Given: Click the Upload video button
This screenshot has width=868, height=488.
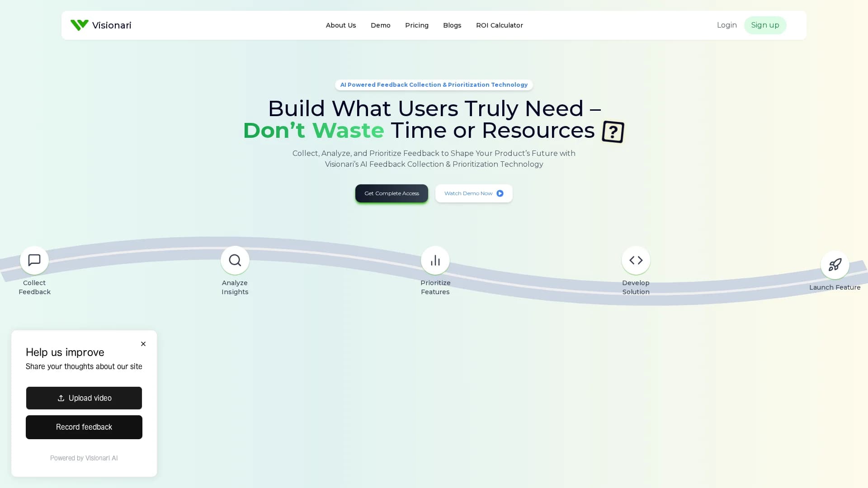Looking at the screenshot, I should click(84, 398).
